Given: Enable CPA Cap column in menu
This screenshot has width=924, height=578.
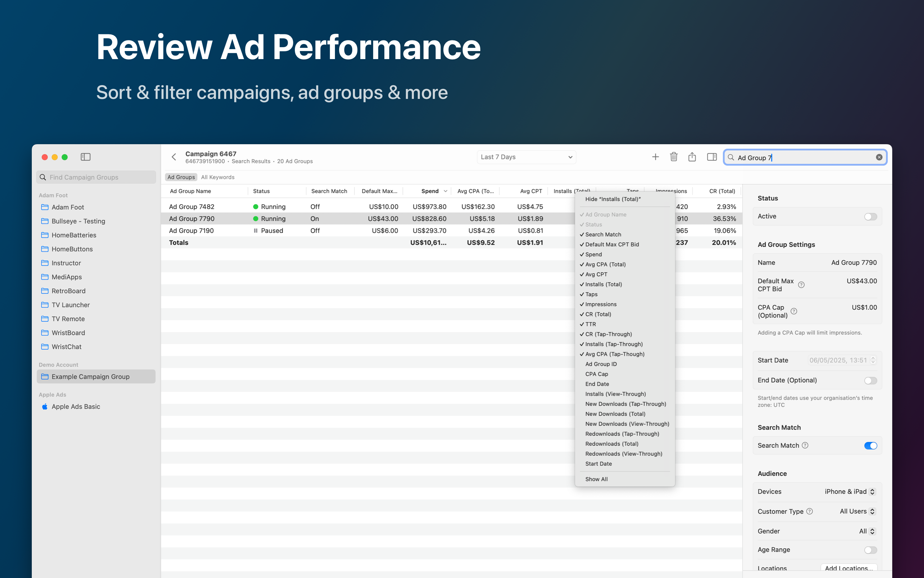Looking at the screenshot, I should tap(625, 374).
